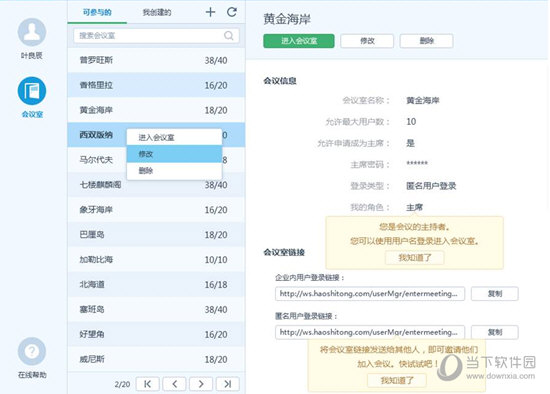Open the 在线帮助 help icon

point(32,351)
